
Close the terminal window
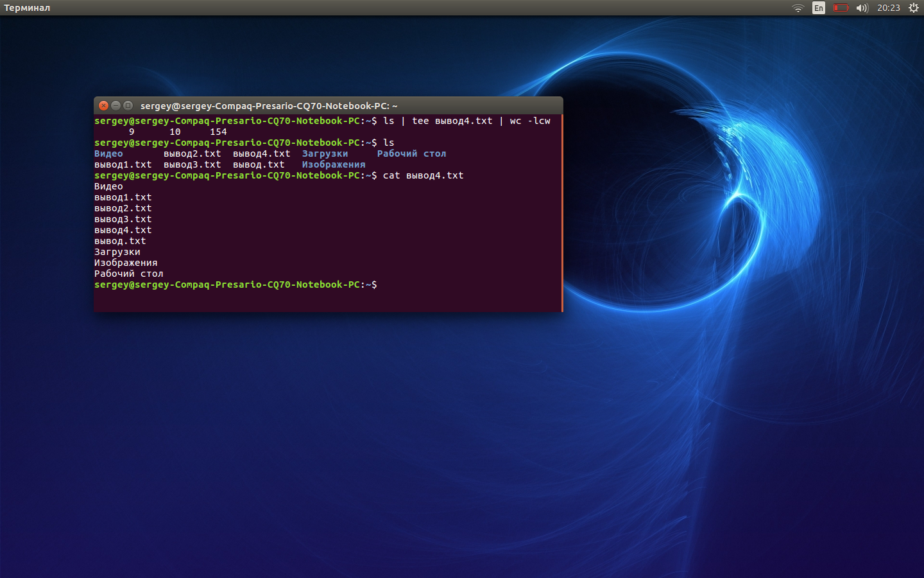103,105
